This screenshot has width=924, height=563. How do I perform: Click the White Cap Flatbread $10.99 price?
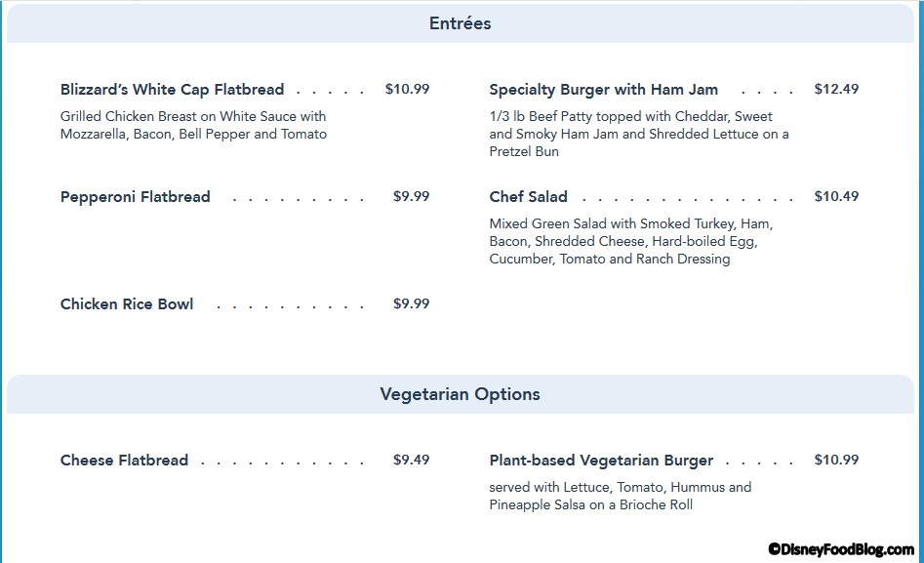click(407, 89)
